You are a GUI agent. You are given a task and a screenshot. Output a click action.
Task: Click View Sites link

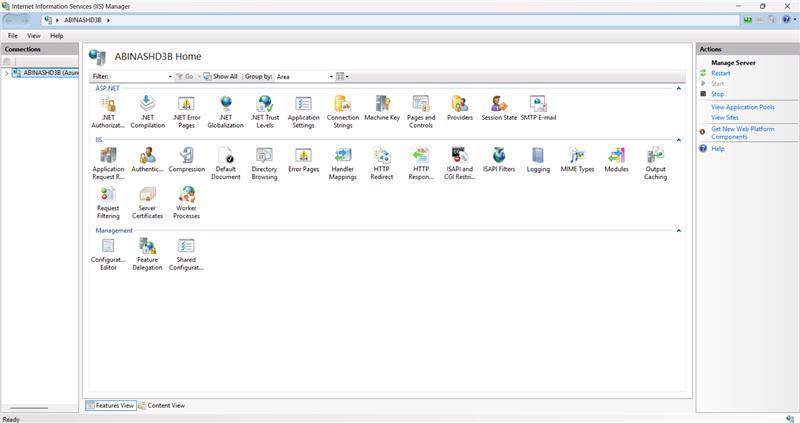pyautogui.click(x=725, y=117)
